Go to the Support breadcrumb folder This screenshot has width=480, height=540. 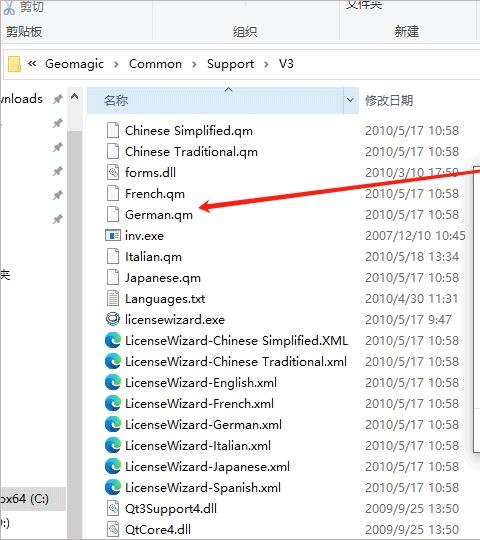click(230, 64)
